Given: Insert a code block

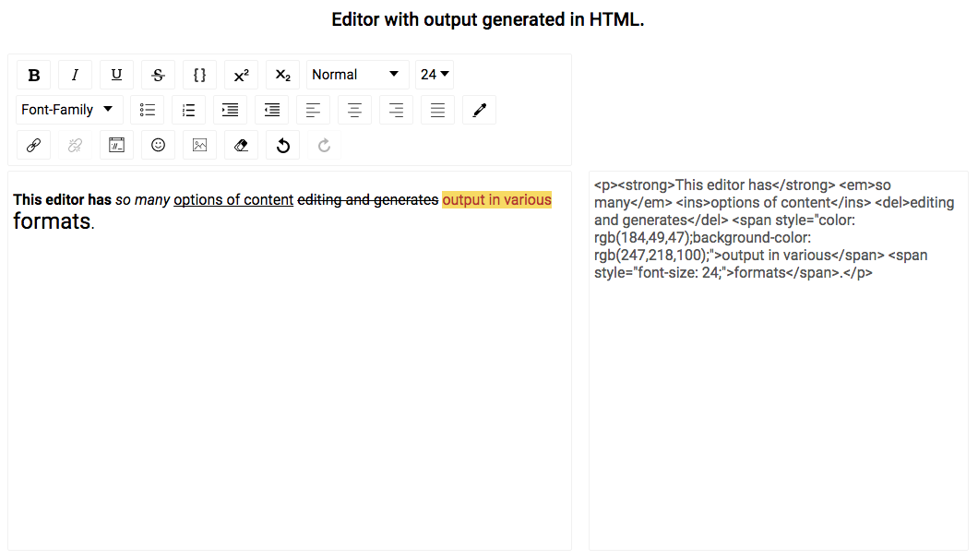Looking at the screenshot, I should (x=199, y=75).
